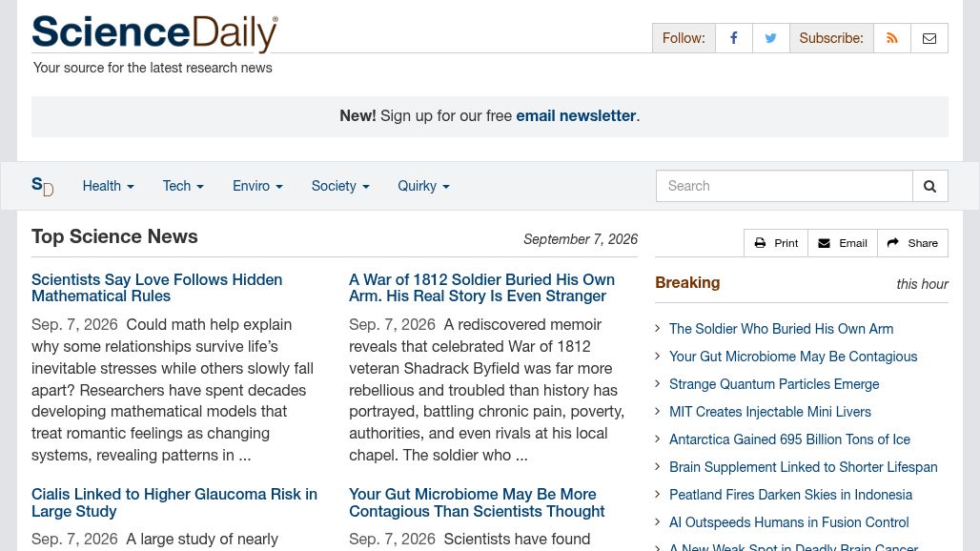Expand the Health dropdown menu

108,186
